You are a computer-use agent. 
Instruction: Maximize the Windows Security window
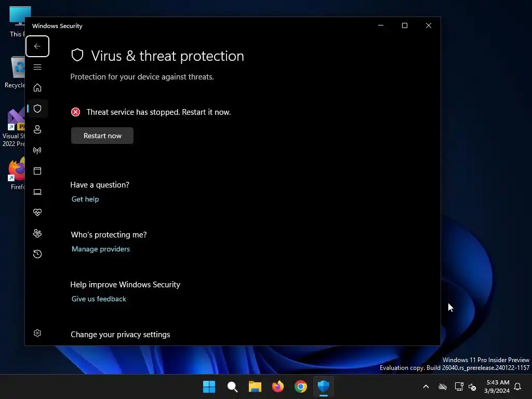pos(404,26)
